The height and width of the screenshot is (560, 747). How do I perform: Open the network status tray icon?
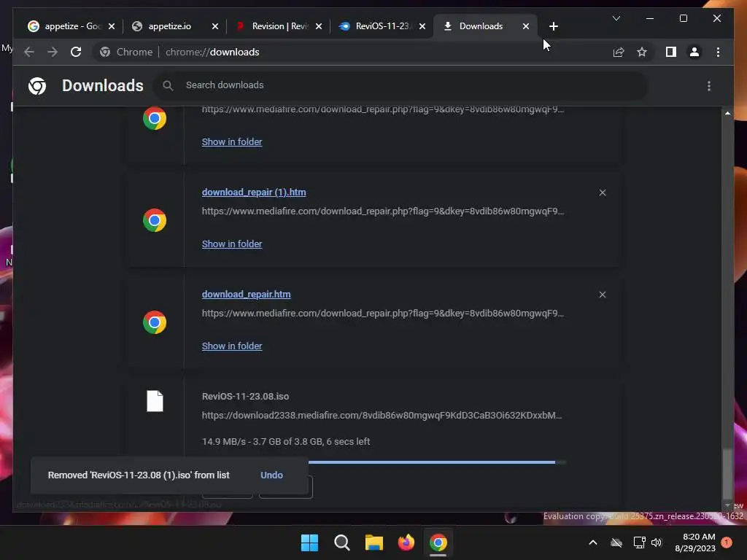click(639, 542)
